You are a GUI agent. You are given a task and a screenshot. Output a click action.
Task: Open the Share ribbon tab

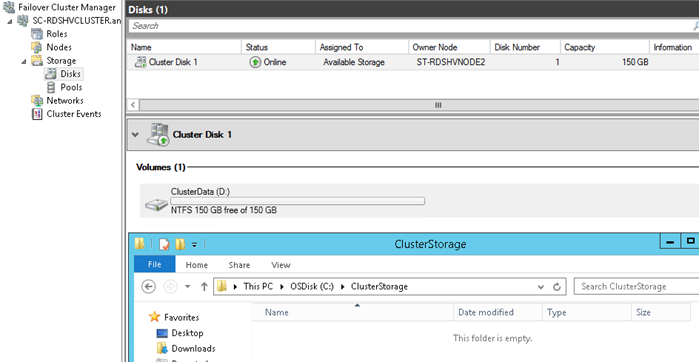(239, 265)
